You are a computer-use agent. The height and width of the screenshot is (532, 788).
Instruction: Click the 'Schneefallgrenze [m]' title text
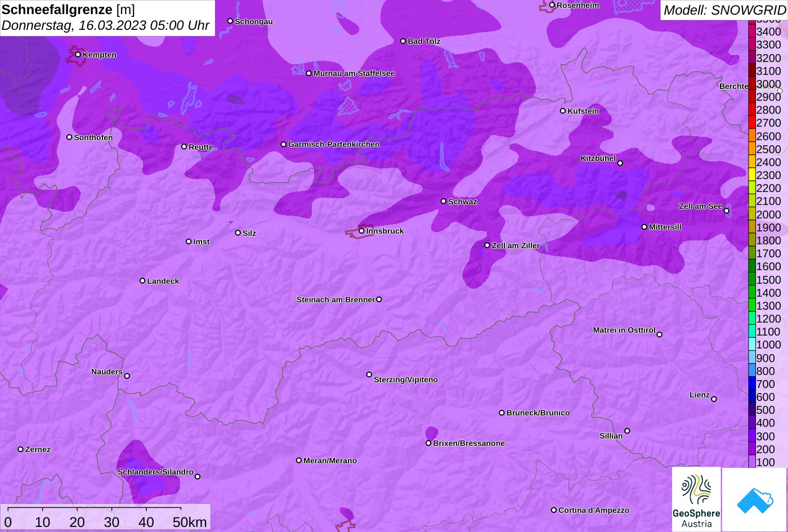(69, 10)
